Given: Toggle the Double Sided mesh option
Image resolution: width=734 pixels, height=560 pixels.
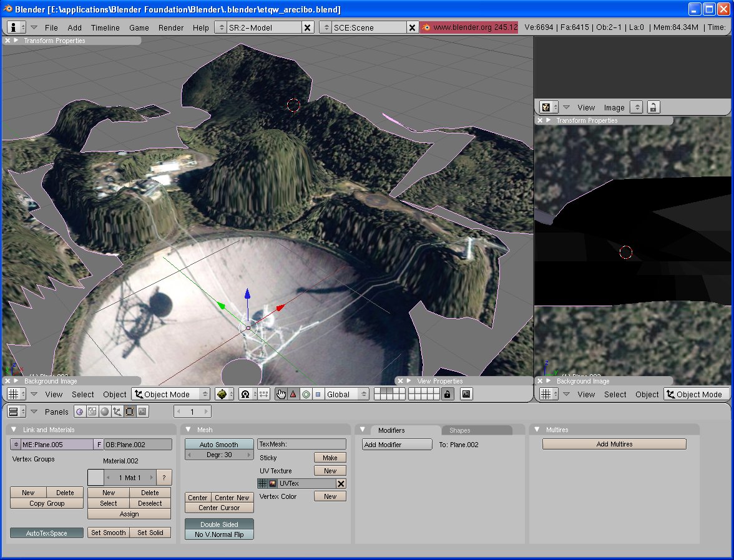Looking at the screenshot, I should [x=219, y=524].
